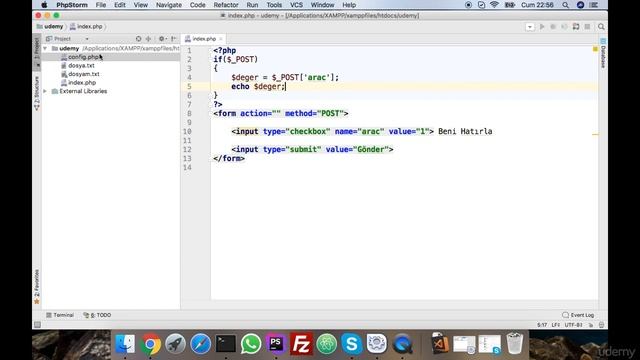640x360 pixels.
Task: Click scroll-from-source target icon in Project panel
Action: [138, 39]
